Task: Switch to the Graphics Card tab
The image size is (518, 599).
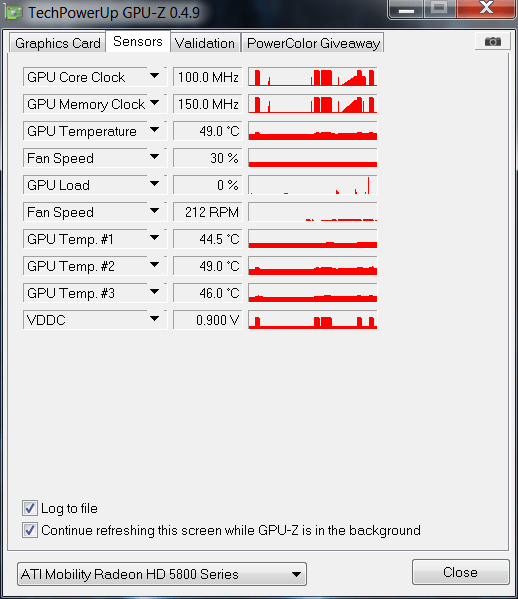Action: coord(57,43)
